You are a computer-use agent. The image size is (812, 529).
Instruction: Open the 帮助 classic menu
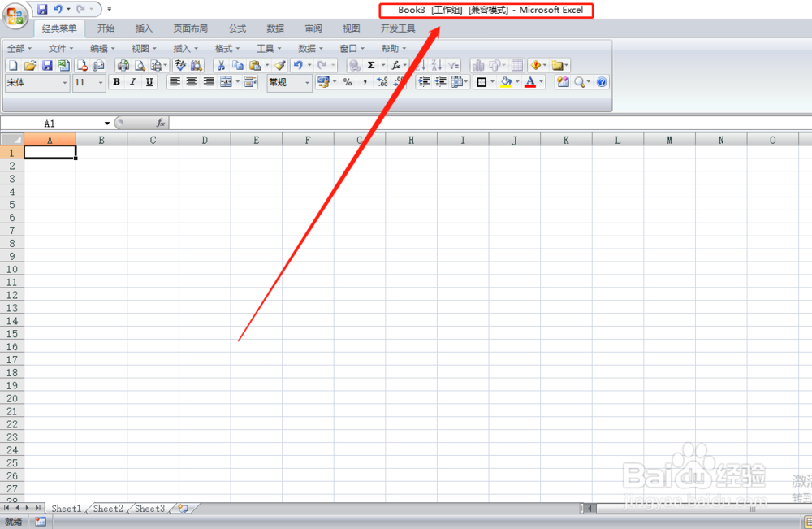[x=394, y=49]
